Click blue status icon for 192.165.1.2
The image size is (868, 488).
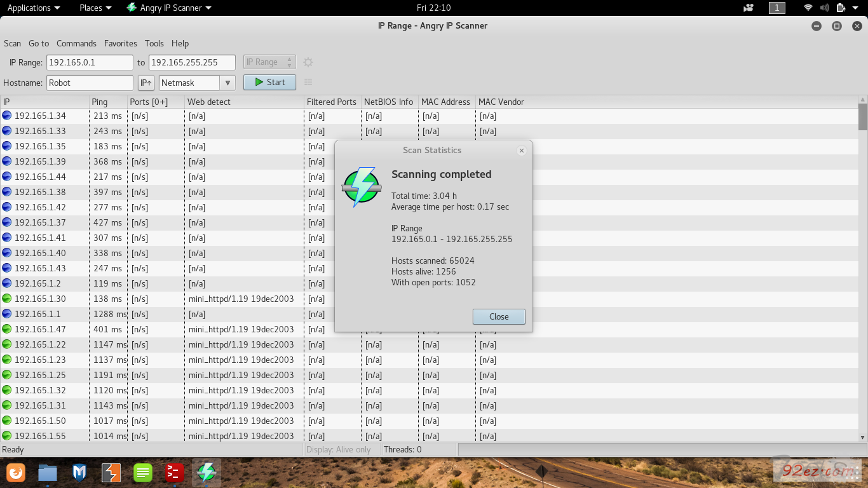tap(7, 283)
